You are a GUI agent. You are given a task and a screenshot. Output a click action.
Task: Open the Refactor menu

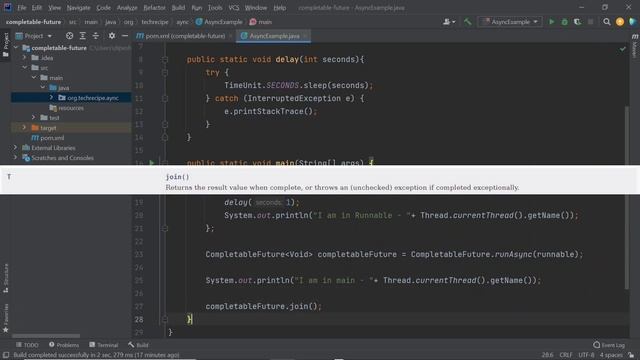[154, 7]
